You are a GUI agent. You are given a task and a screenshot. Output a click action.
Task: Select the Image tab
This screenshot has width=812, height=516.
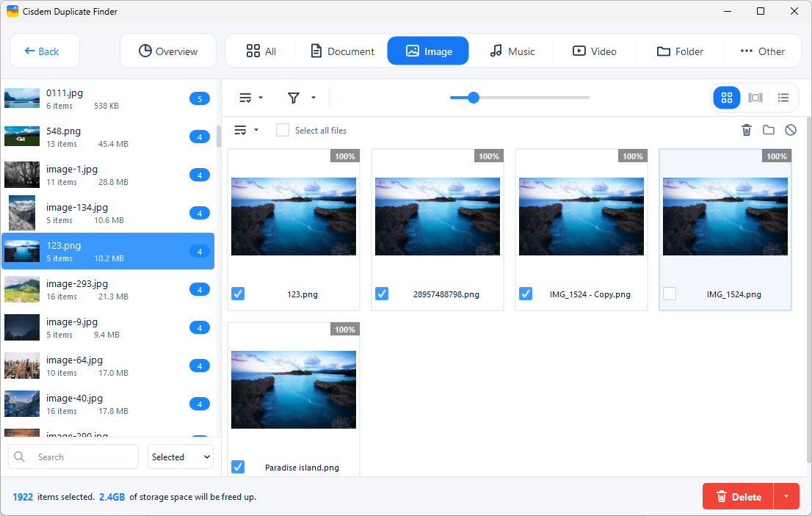[428, 51]
